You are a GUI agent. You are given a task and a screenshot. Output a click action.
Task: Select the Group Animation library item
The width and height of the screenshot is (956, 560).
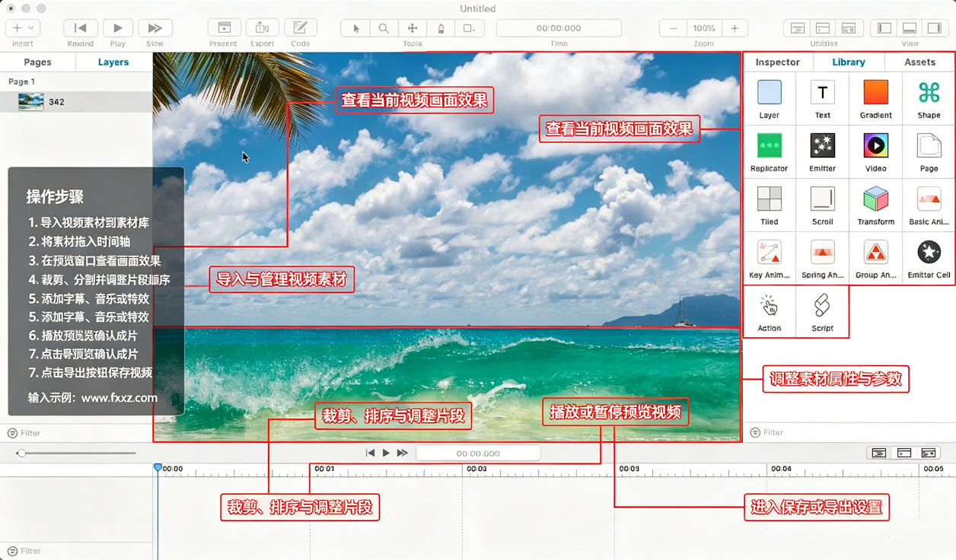click(x=875, y=259)
